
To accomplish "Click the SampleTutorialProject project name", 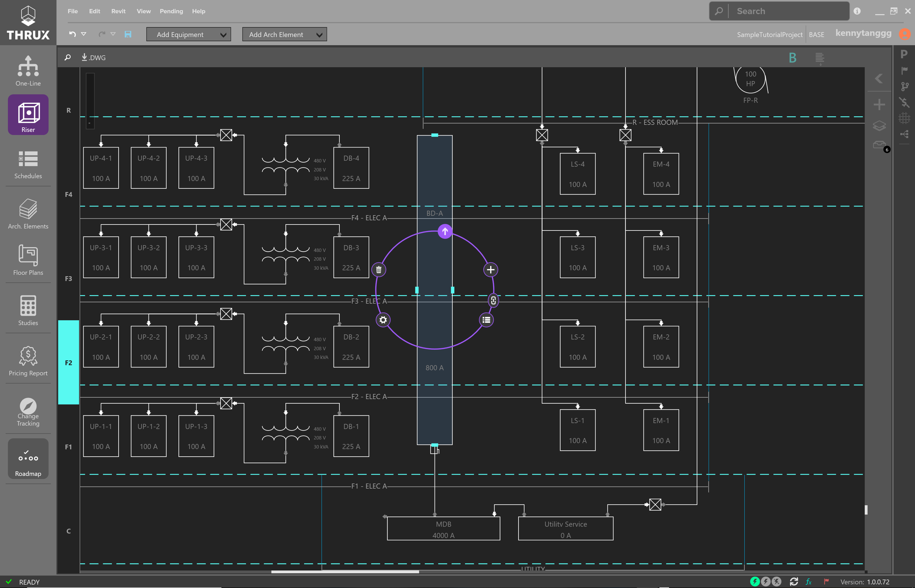I will [x=770, y=34].
